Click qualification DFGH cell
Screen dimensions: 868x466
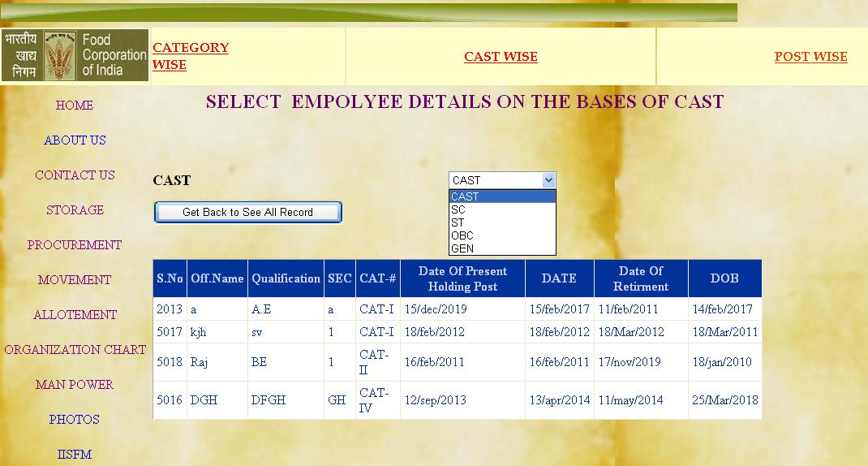[x=286, y=400]
